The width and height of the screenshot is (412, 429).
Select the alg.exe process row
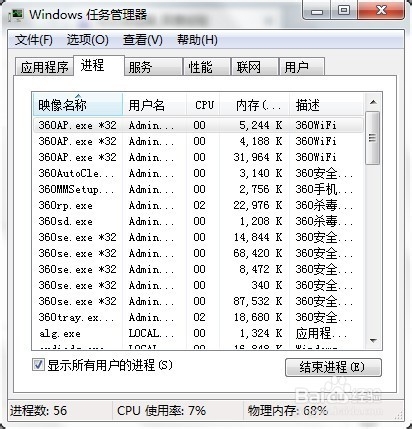point(198,333)
